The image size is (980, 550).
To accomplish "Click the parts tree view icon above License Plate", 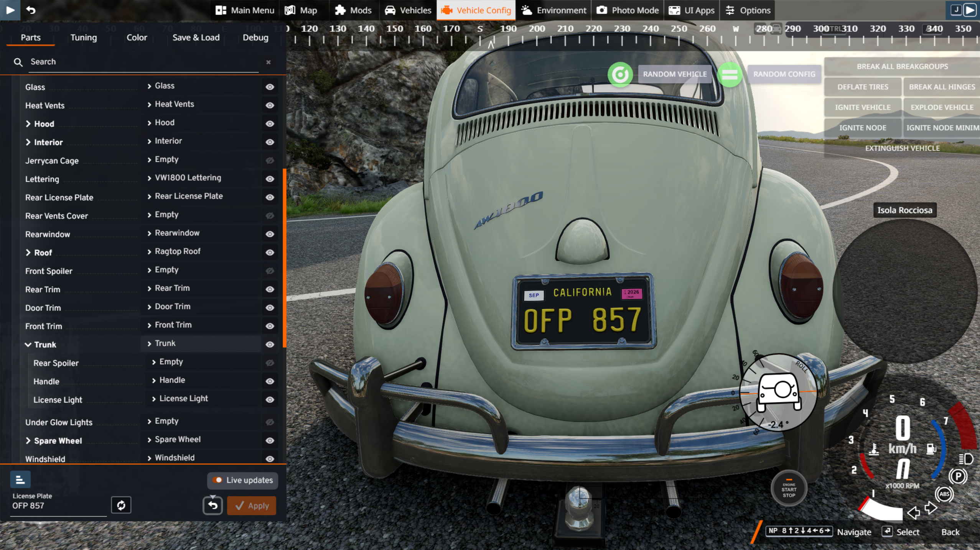I will click(x=20, y=479).
